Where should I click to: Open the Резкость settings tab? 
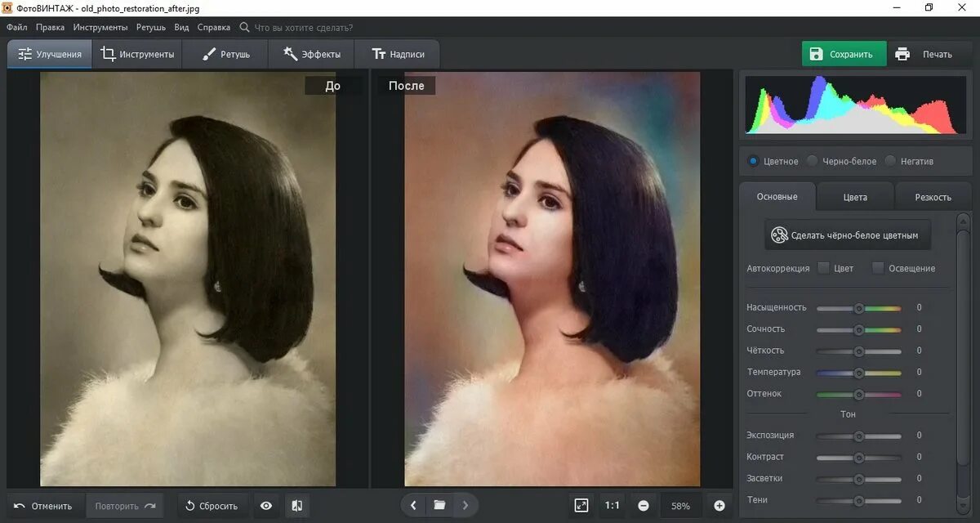[933, 197]
